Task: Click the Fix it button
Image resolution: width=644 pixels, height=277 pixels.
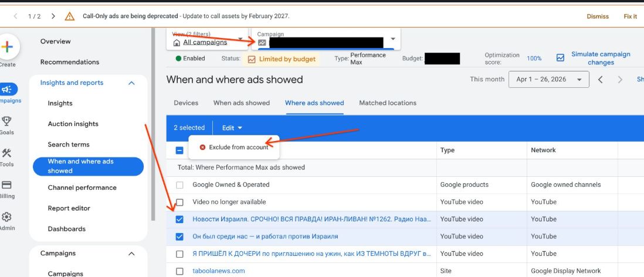Action: click(631, 16)
